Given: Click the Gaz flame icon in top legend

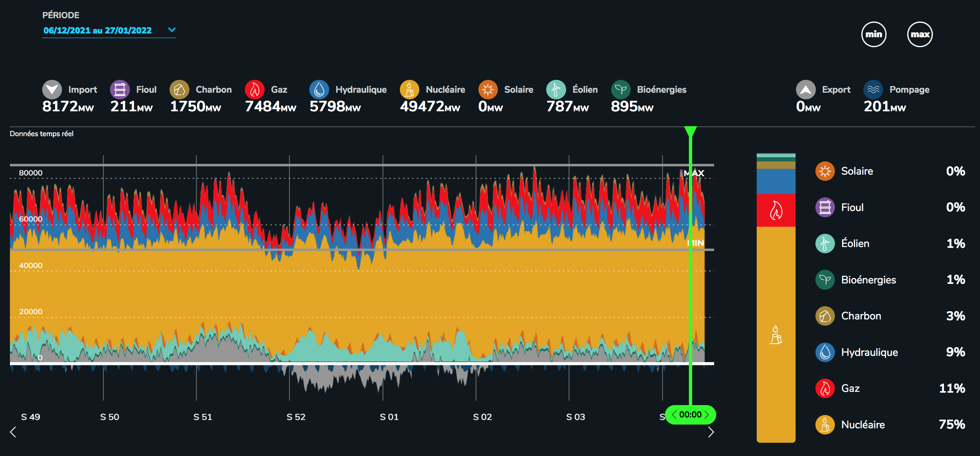Looking at the screenshot, I should [255, 89].
